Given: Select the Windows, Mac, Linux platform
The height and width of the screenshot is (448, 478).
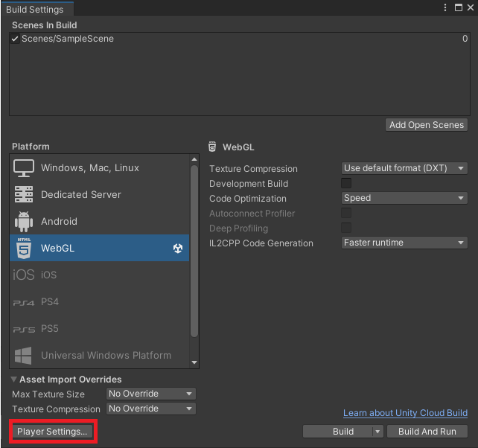Looking at the screenshot, I should pyautogui.click(x=99, y=168).
